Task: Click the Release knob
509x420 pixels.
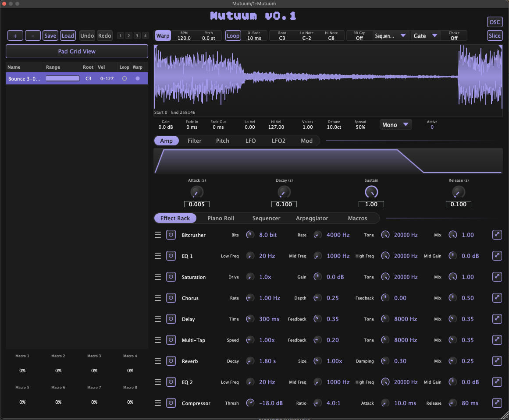Action: click(458, 192)
